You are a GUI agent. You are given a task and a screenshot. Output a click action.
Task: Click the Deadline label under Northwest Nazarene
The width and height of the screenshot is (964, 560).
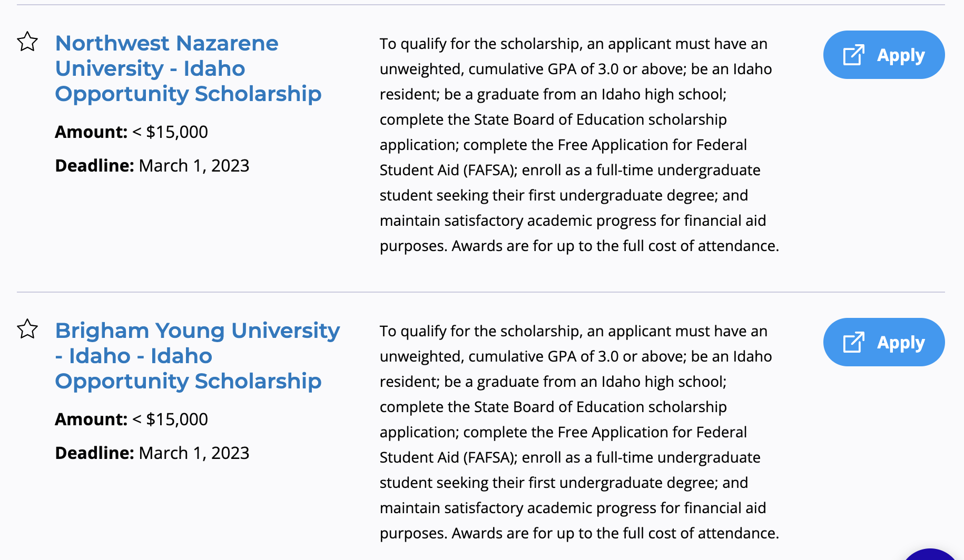pos(95,165)
